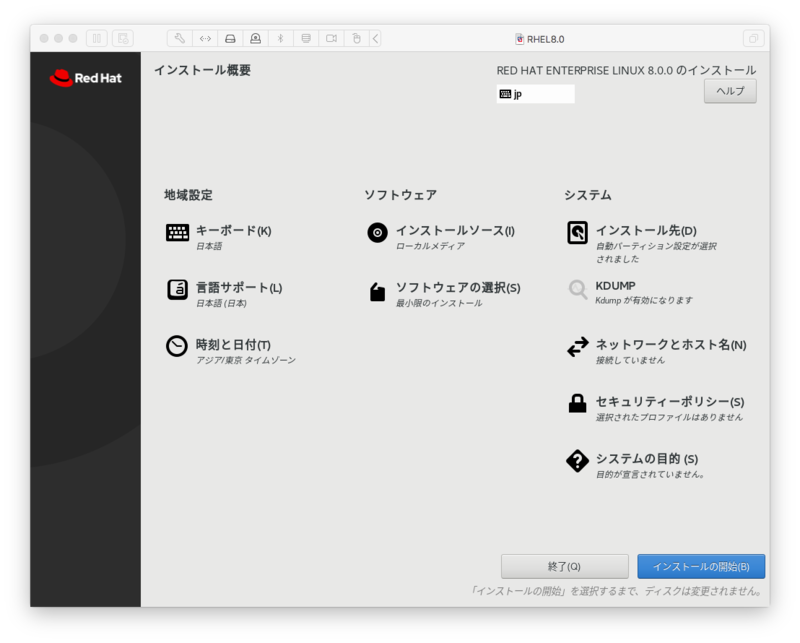Click the ソフトウェア section heading
Screen dimensions: 800x643
click(401, 195)
